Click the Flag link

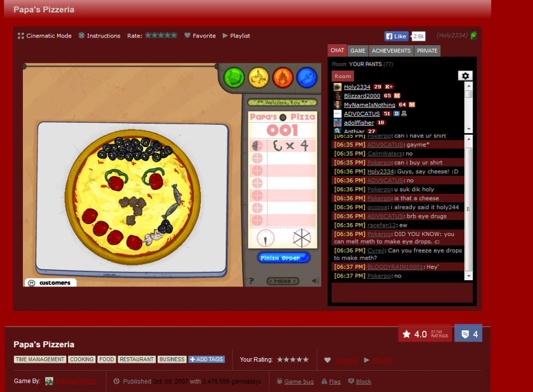pos(335,382)
